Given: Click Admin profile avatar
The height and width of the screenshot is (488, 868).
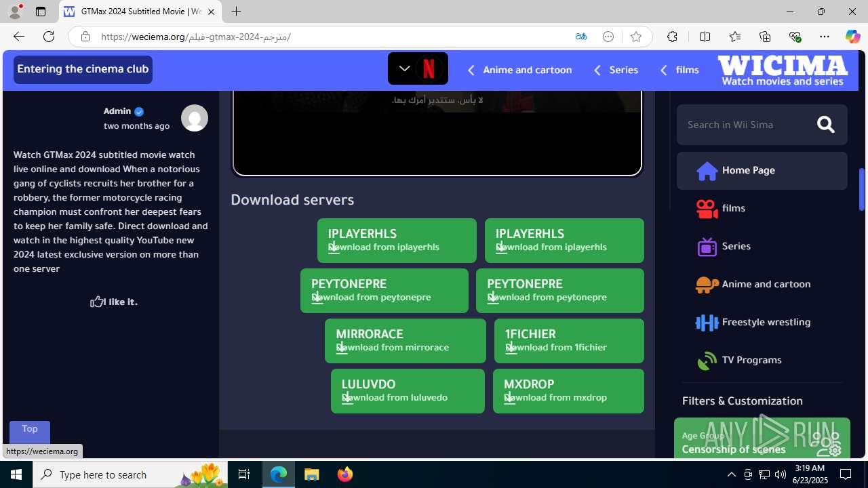Looking at the screenshot, I should pos(194,118).
